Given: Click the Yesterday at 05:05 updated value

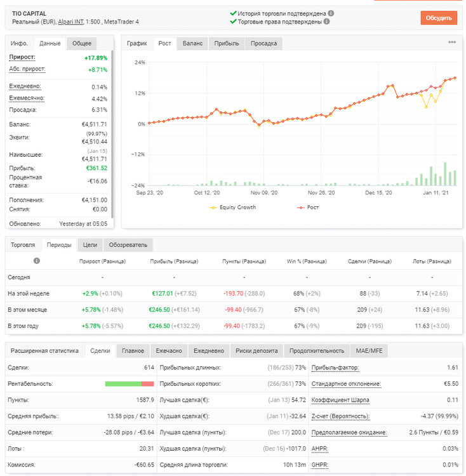Looking at the screenshot, I should 83,224.
